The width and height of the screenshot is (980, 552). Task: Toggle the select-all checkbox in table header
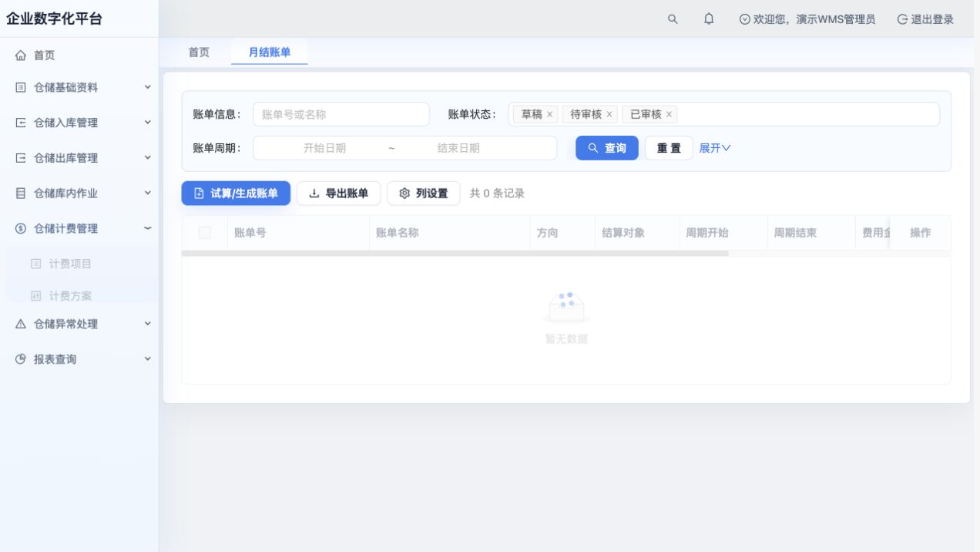205,233
